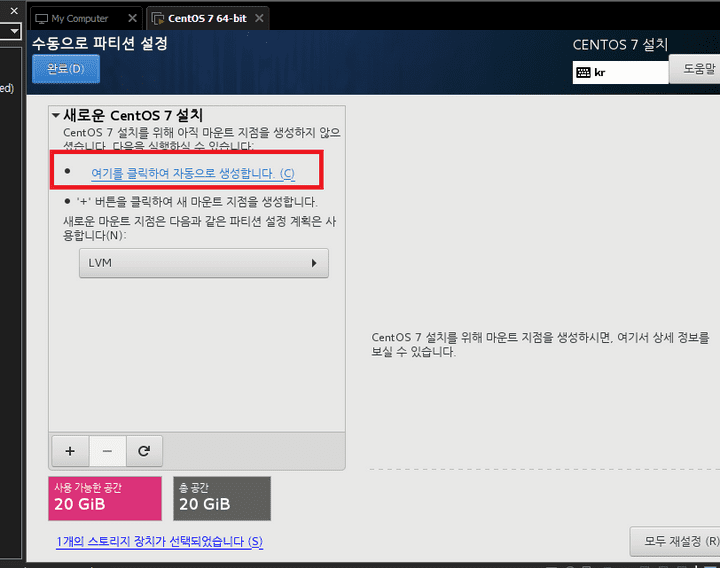
Task: Click the minus button to remove mount point
Action: pyautogui.click(x=107, y=451)
